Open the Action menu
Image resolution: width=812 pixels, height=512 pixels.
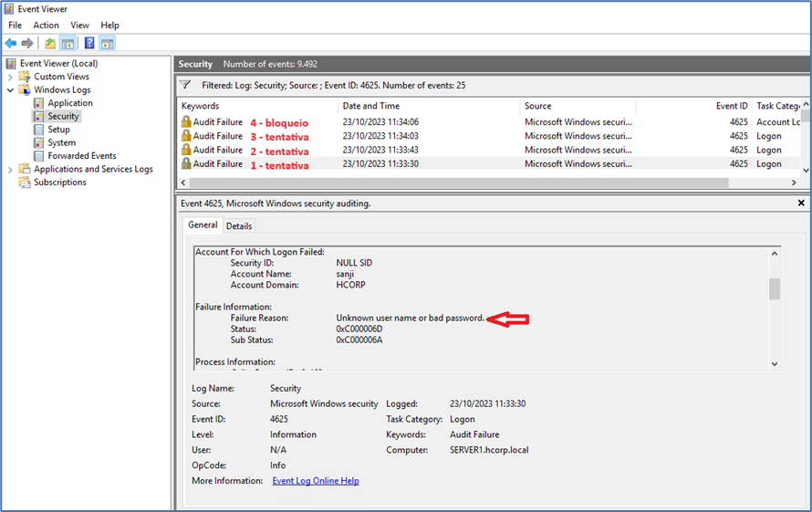46,26
